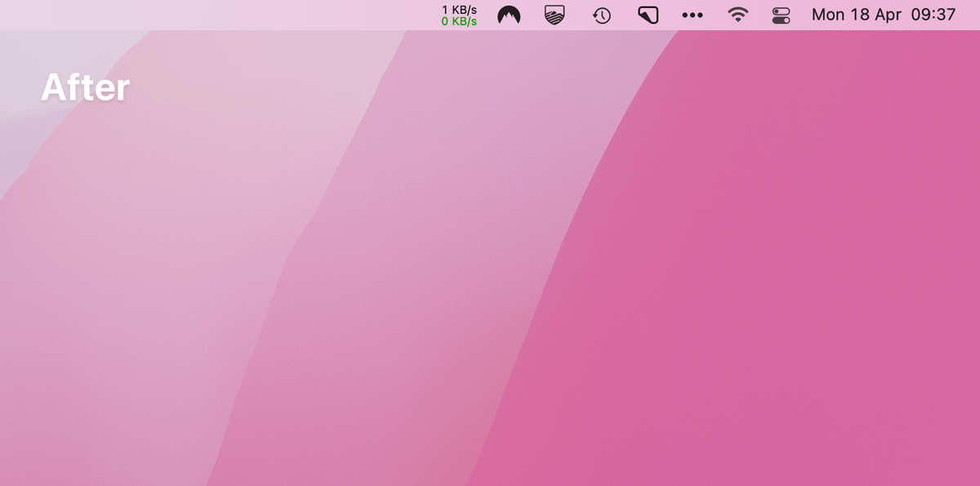The image size is (980, 486).
Task: Open the Time Machine clock icon
Action: click(x=602, y=15)
